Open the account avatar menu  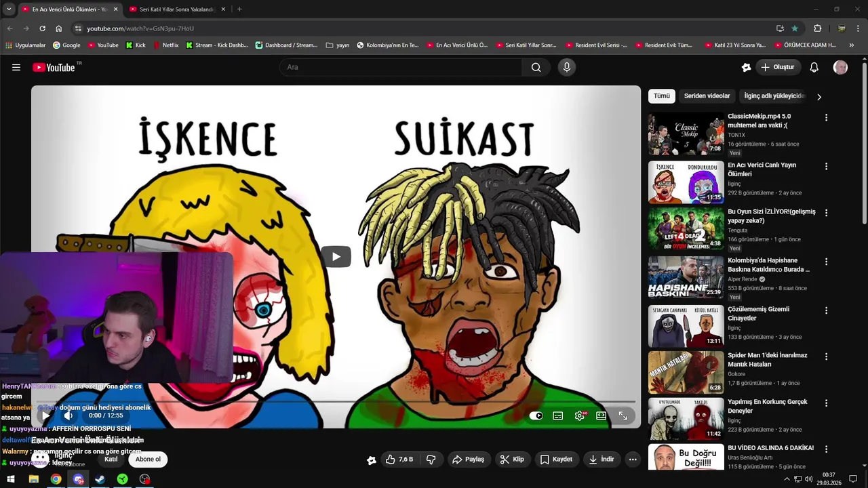pos(840,67)
